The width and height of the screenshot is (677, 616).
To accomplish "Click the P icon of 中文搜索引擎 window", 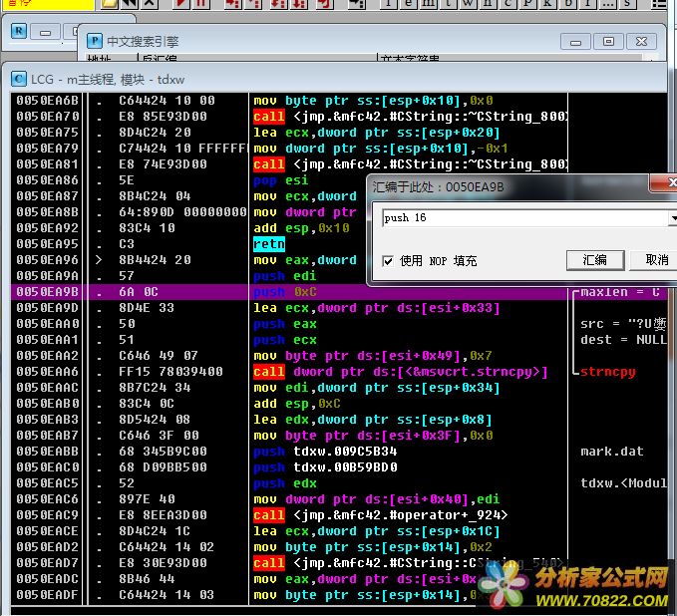I will pos(95,41).
